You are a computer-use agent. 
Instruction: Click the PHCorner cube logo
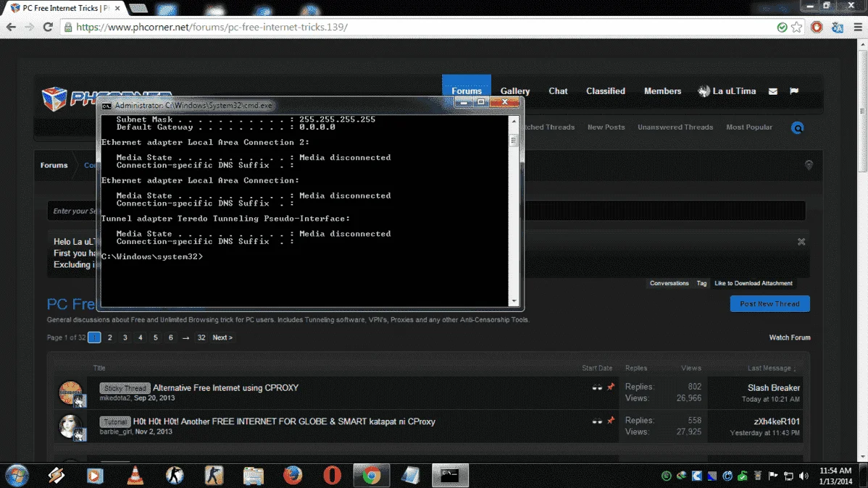54,98
